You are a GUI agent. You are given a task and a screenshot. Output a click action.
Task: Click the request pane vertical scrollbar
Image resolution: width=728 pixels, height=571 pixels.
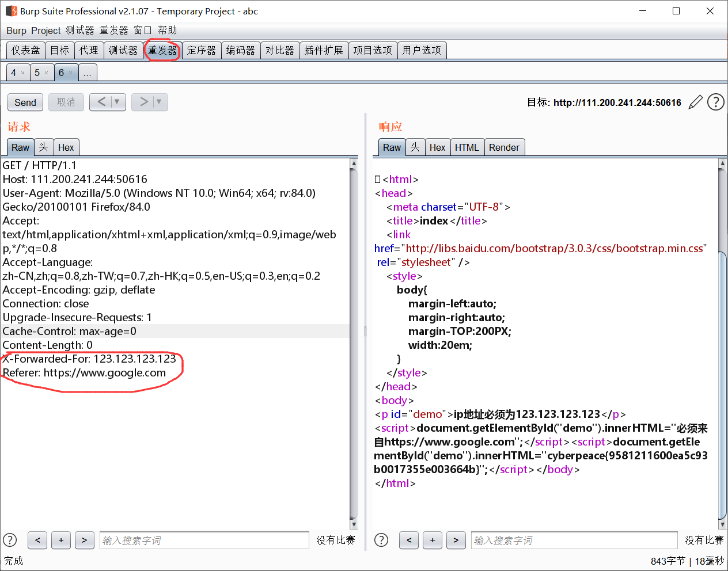pyautogui.click(x=354, y=344)
